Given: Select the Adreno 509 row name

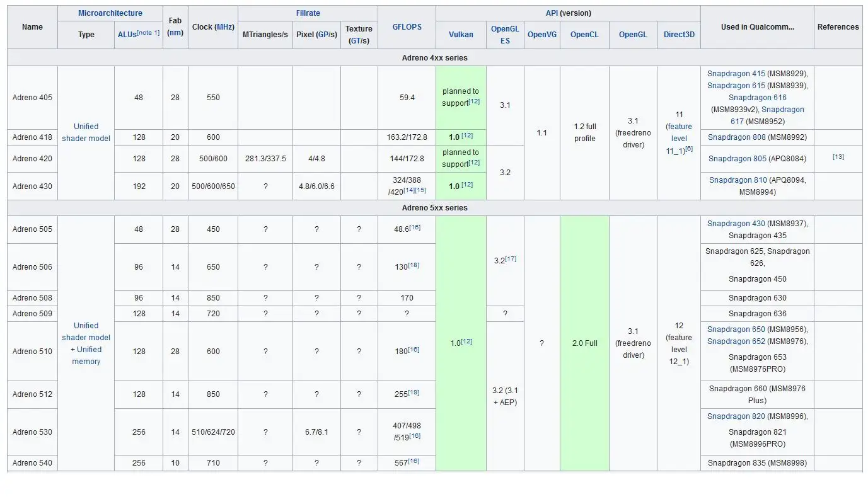Looking at the screenshot, I should pos(32,314).
